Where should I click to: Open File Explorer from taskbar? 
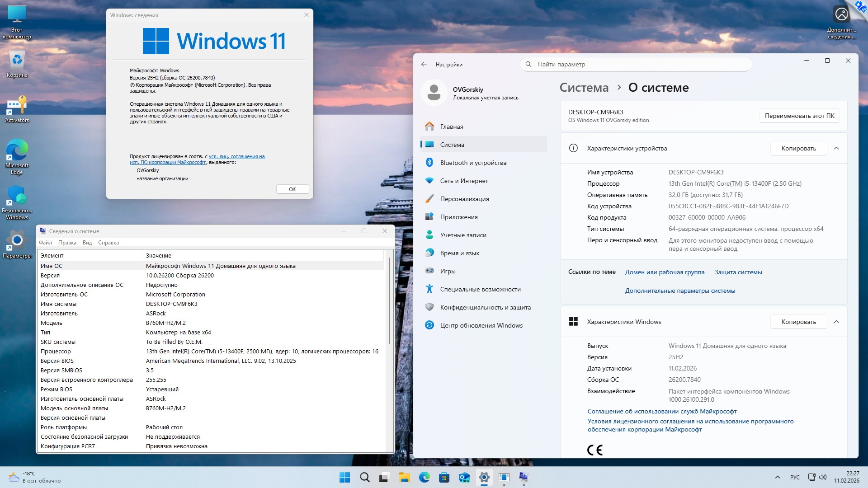(404, 477)
